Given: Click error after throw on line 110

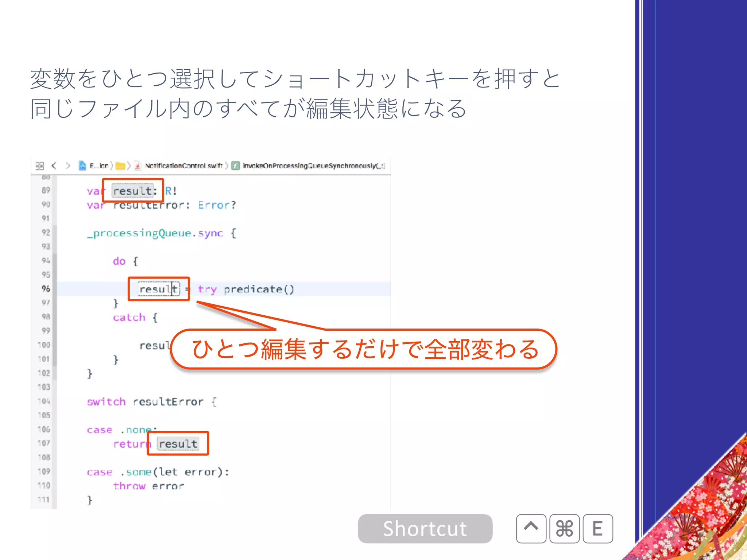Looking at the screenshot, I should 168,486.
